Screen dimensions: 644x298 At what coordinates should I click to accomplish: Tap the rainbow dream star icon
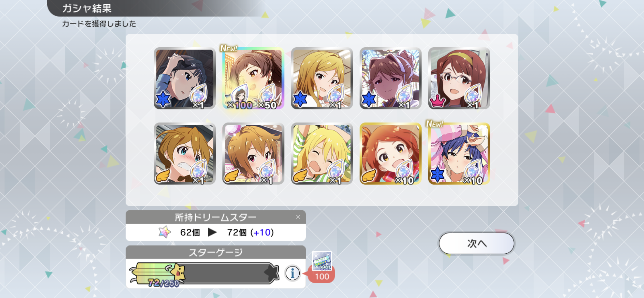165,232
